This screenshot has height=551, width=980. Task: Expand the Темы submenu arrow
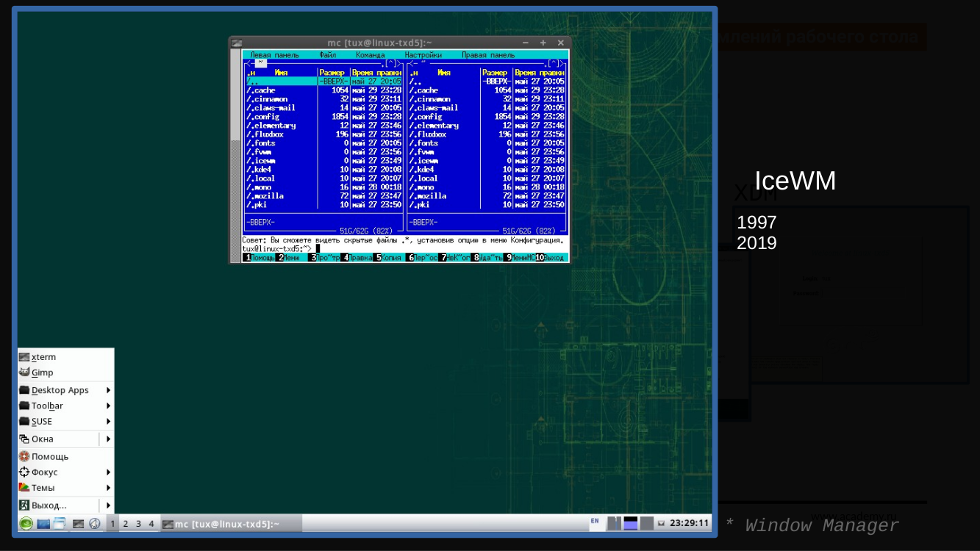(108, 488)
